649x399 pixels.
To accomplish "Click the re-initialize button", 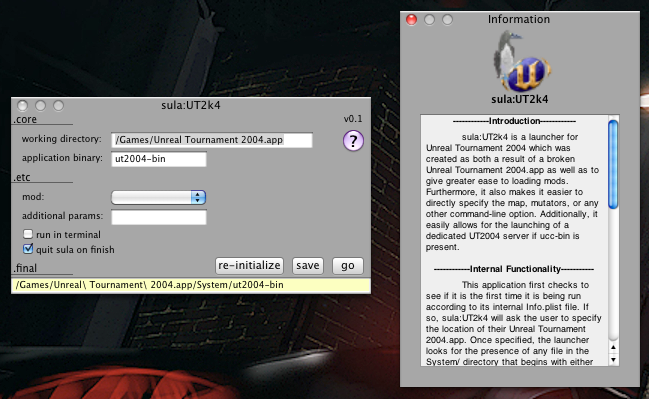I will pos(249,265).
